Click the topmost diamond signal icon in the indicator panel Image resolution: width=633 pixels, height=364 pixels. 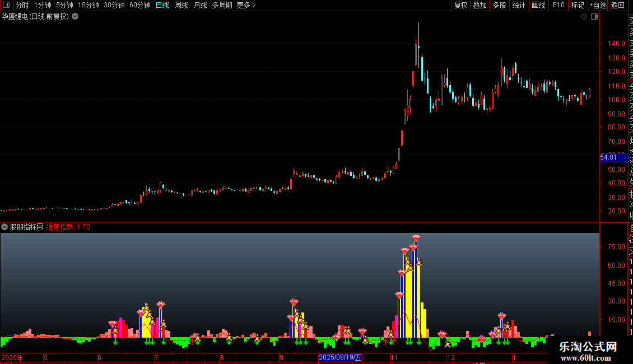(x=416, y=238)
